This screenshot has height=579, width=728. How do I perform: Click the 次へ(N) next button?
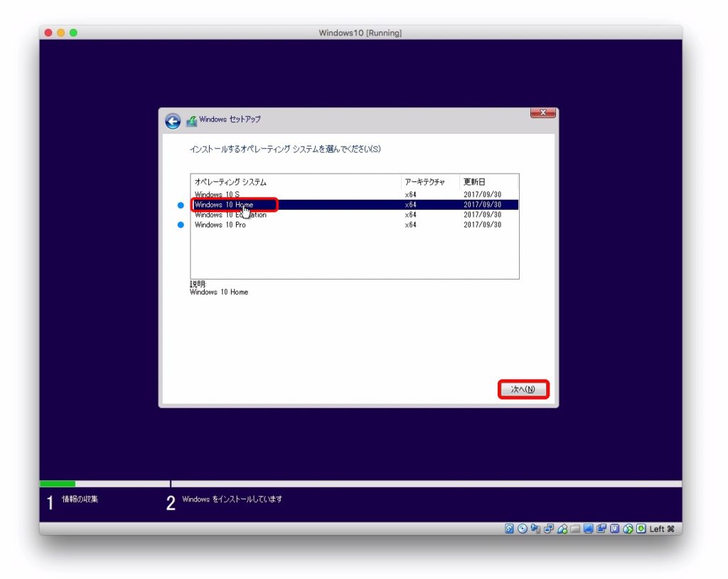tap(523, 389)
